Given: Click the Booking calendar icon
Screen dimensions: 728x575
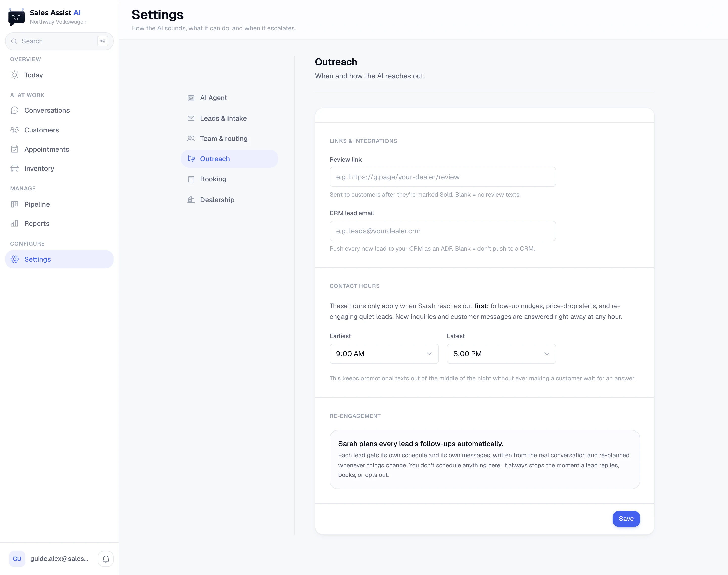Looking at the screenshot, I should click(191, 179).
